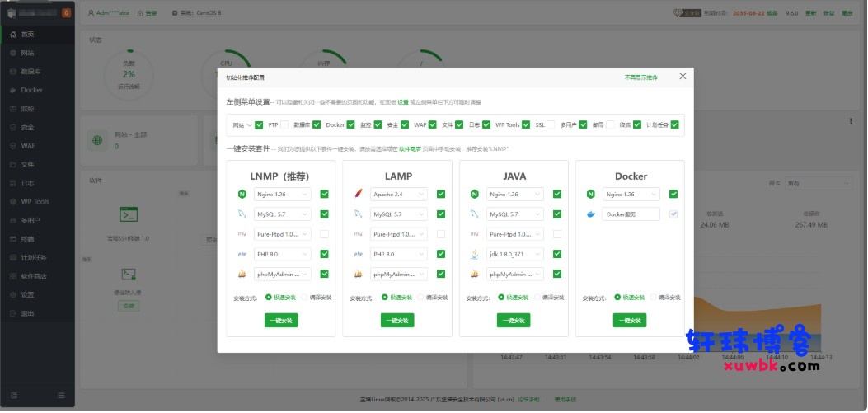Open the PHP 8.0 dropdown in LNMP card
This screenshot has width=868, height=413.
283,254
